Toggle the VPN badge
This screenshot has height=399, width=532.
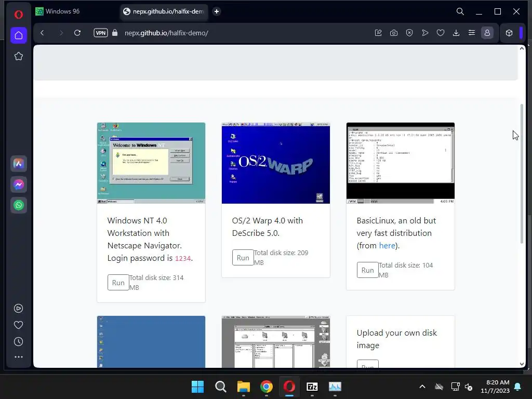(x=101, y=33)
